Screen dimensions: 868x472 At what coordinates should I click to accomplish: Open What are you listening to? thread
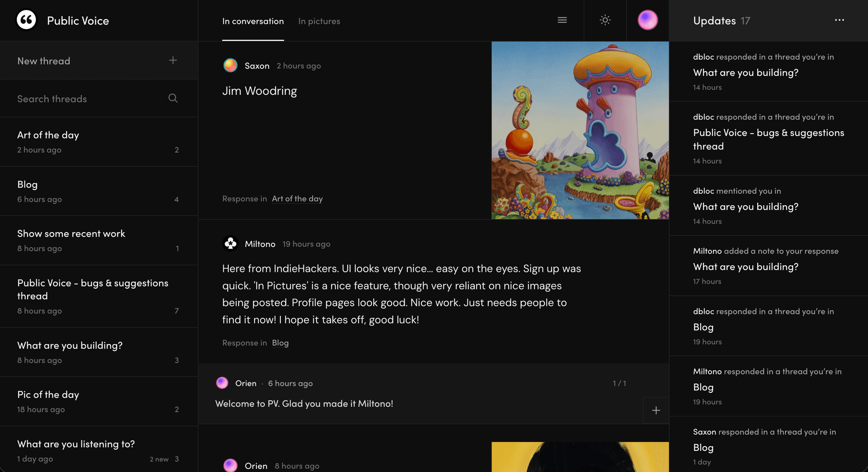click(x=99, y=449)
